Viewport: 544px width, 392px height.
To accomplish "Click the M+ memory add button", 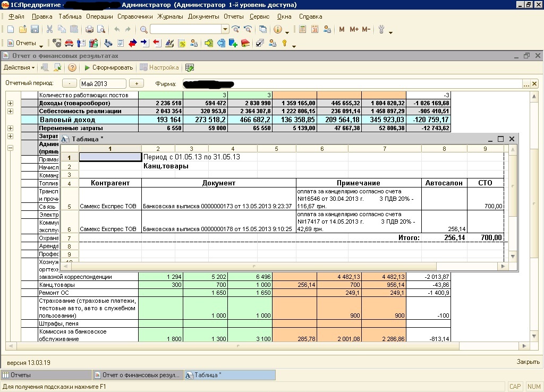I will point(354,29).
